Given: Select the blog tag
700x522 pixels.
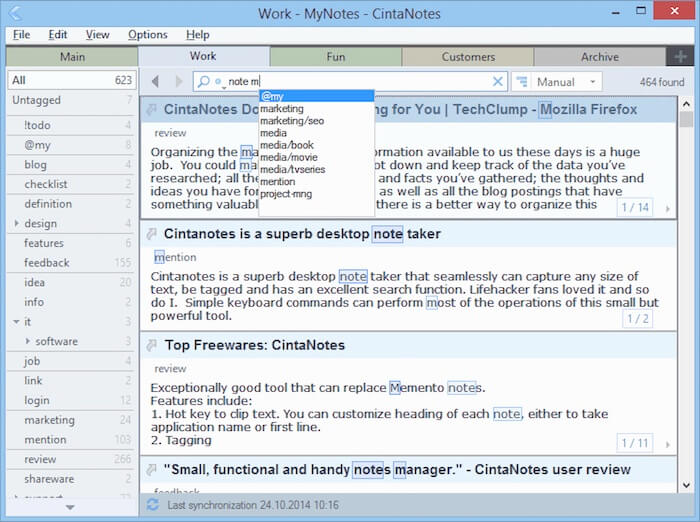Looking at the screenshot, I should [x=72, y=165].
